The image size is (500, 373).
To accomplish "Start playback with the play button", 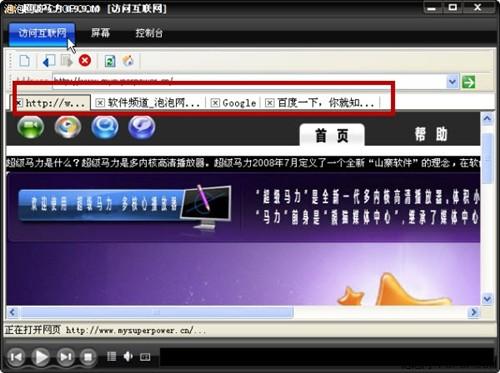I will pyautogui.click(x=41, y=357).
